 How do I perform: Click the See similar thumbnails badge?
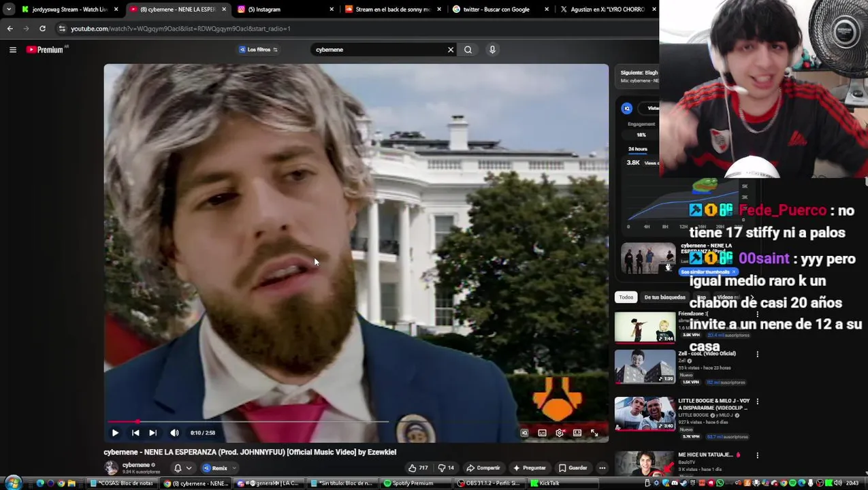click(708, 272)
